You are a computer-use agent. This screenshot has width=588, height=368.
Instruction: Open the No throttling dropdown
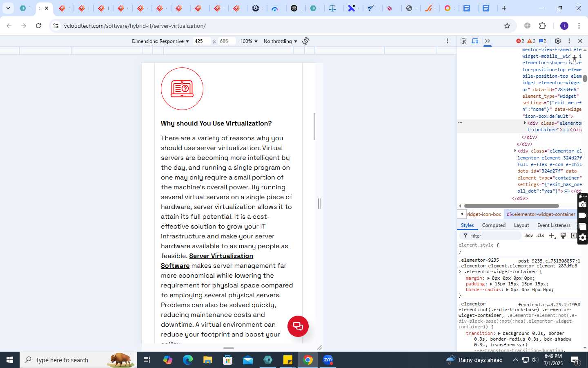(281, 41)
